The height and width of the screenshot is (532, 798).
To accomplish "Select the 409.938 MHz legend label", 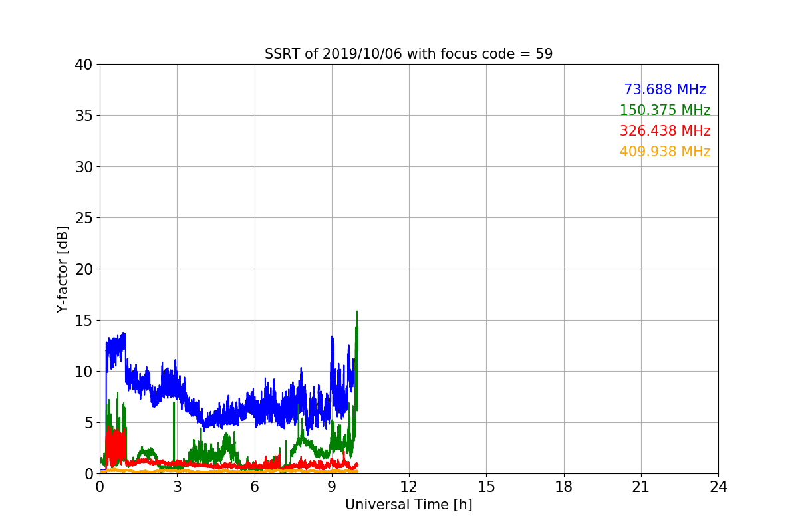I will [x=665, y=152].
